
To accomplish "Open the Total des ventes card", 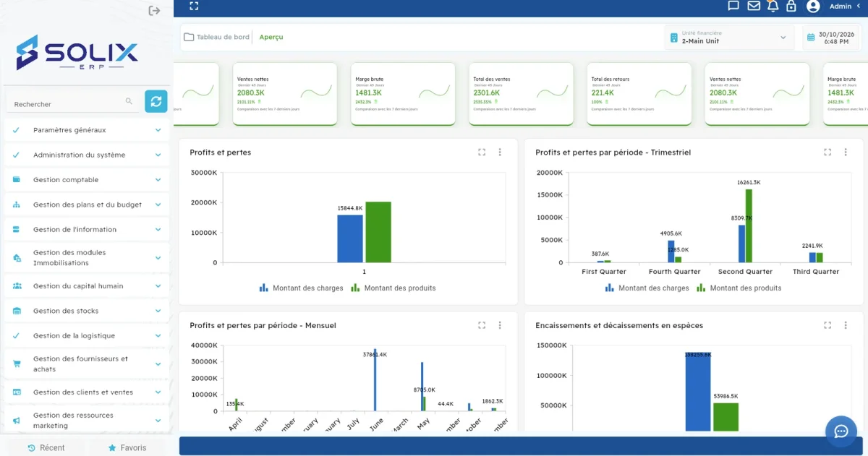I will click(521, 94).
